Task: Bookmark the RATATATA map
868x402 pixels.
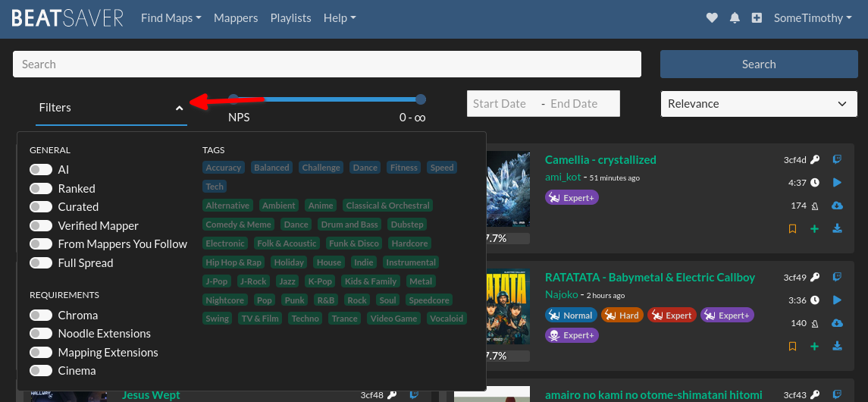Action: click(x=792, y=347)
